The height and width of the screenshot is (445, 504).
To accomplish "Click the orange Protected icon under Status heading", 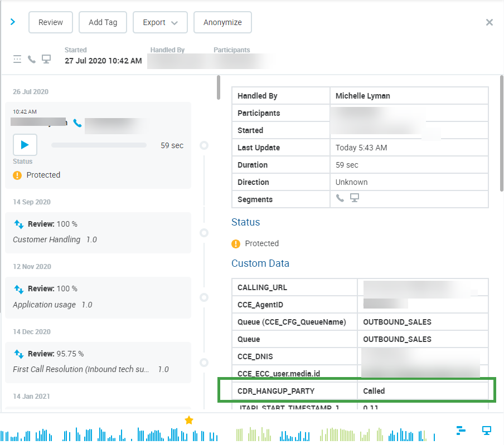I will click(236, 243).
